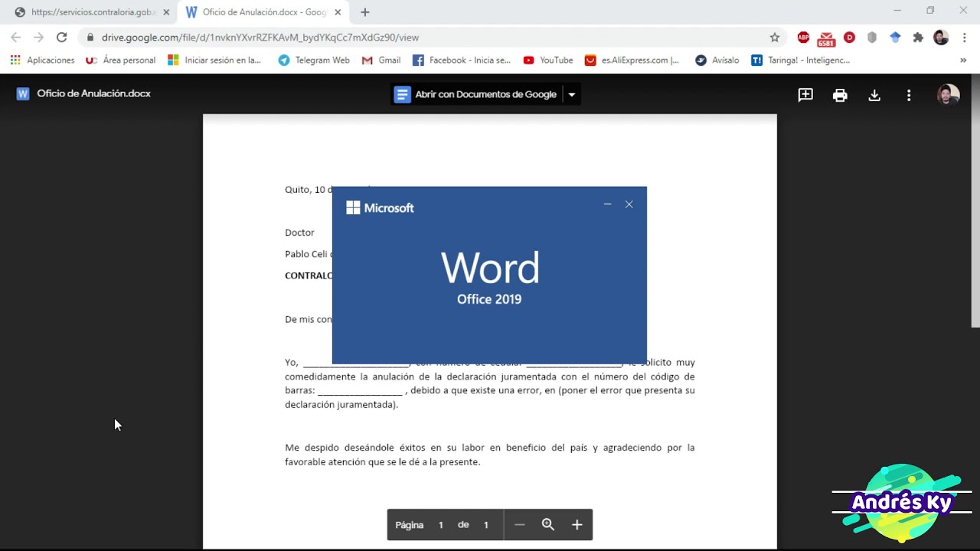980x551 pixels.
Task: Open the Telegram Web bookmark
Action: [x=314, y=60]
